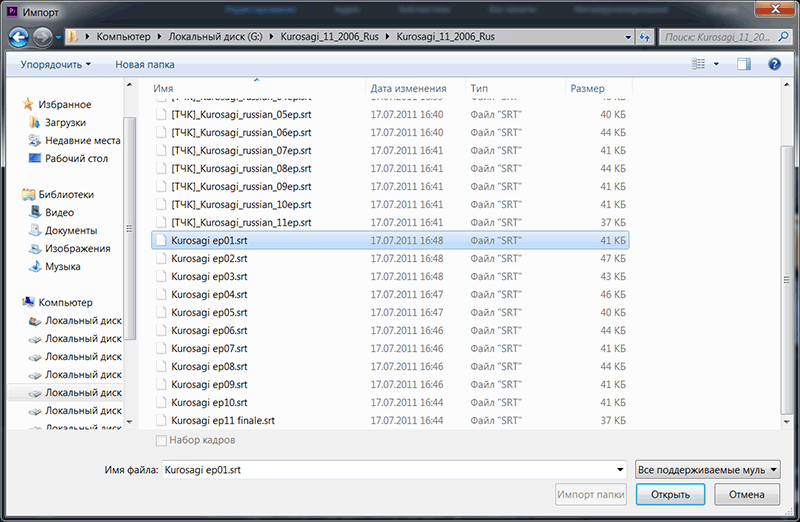Click Локальный диск (G:) in breadcrumb
800x522 pixels.
(215, 37)
